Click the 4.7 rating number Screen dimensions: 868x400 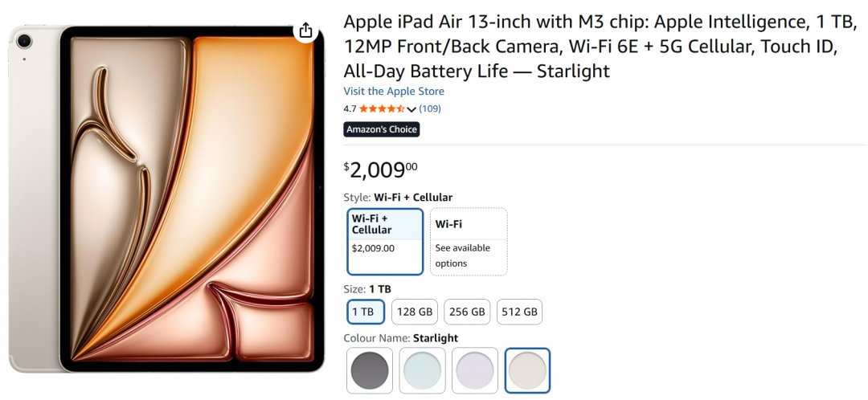350,108
